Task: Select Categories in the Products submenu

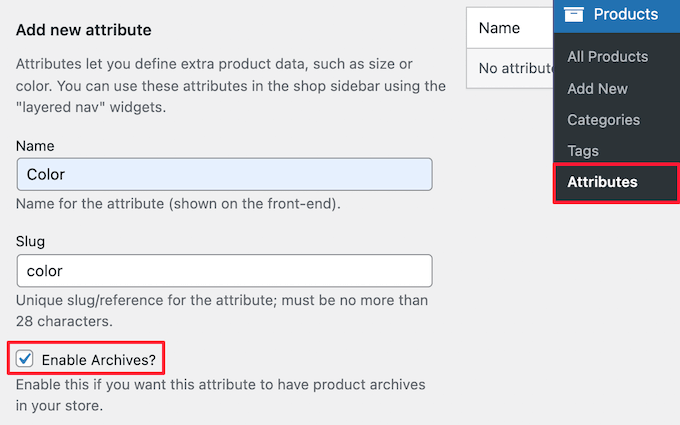Action: click(603, 120)
